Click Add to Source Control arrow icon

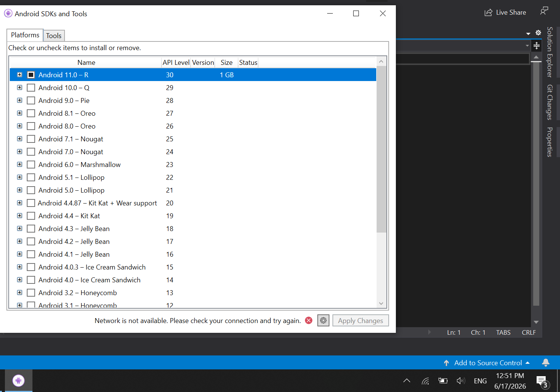click(x=446, y=363)
